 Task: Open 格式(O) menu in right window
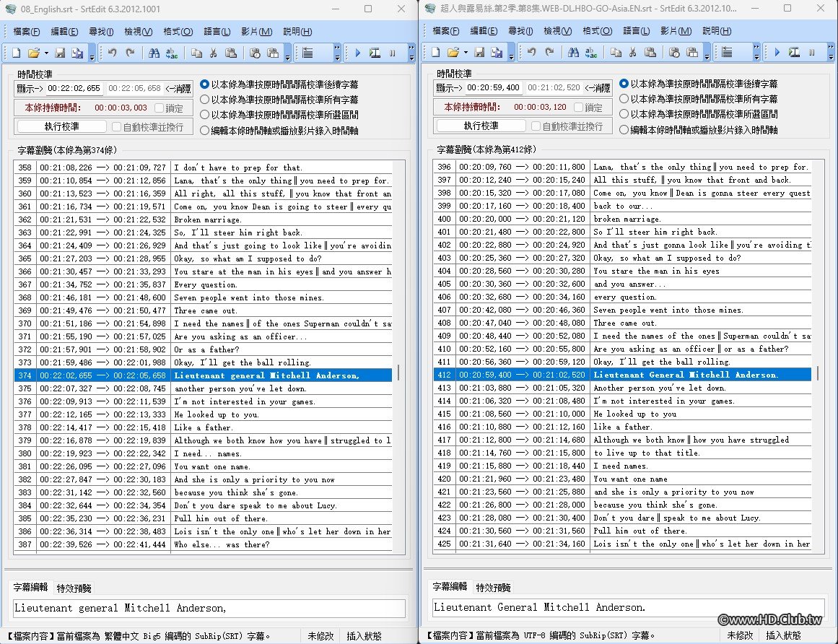tap(597, 31)
